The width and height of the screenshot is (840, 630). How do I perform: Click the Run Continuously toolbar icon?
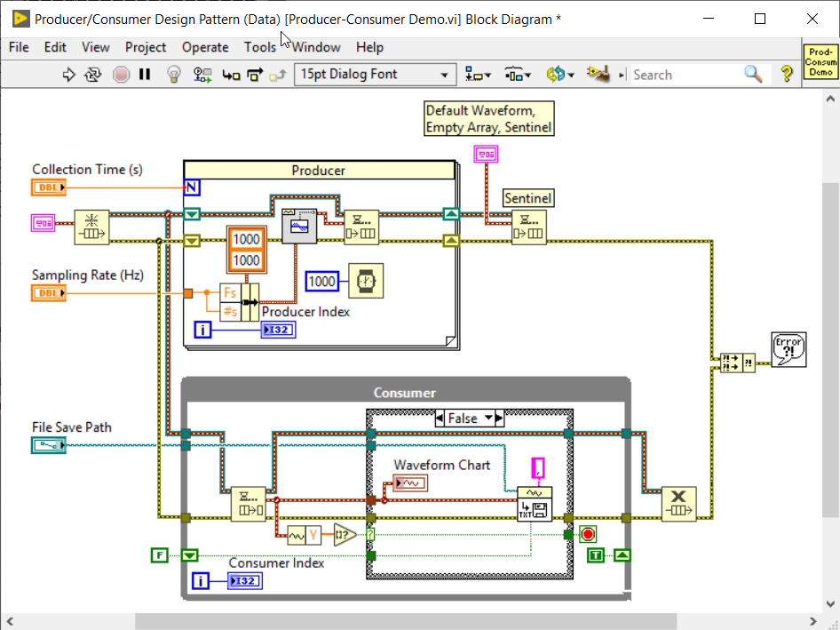[92, 75]
